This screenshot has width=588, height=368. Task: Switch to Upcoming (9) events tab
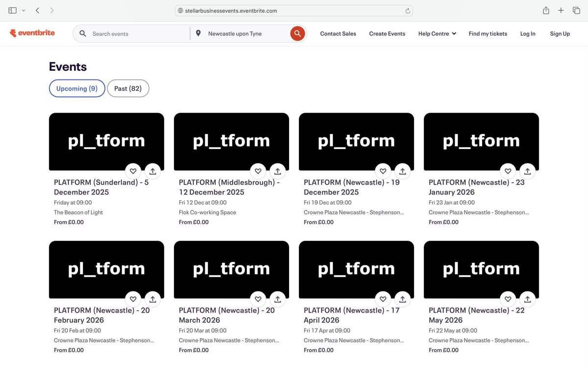77,88
